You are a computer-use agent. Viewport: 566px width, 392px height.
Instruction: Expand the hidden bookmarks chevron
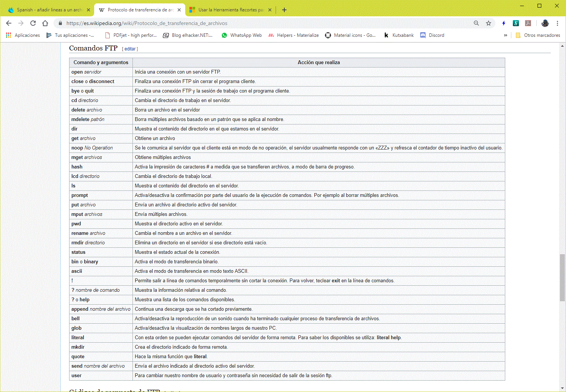[505, 35]
